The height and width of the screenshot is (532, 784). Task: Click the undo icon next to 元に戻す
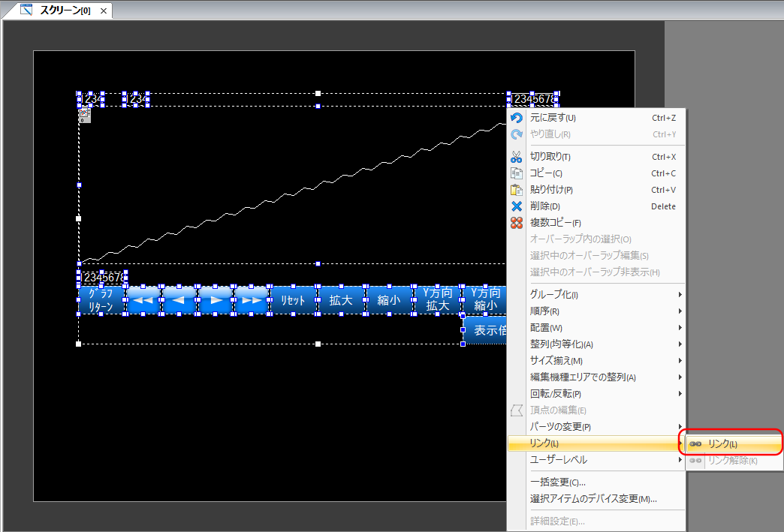click(516, 118)
